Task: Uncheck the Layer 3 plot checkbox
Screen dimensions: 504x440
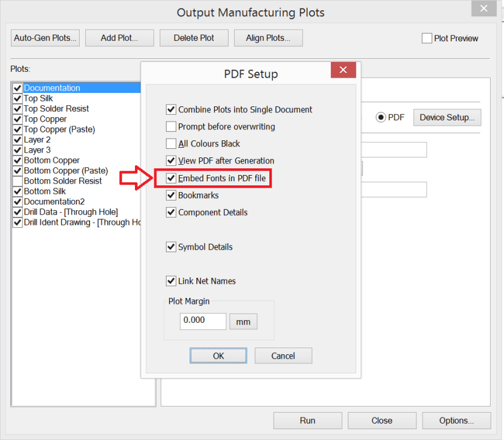Action: click(x=18, y=150)
